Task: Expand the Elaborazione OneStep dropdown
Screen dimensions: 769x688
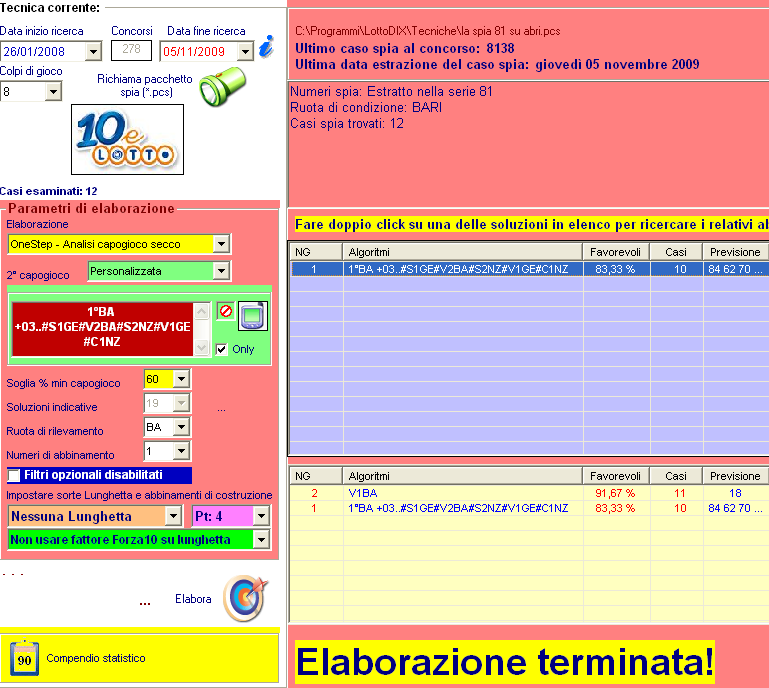Action: (x=222, y=244)
